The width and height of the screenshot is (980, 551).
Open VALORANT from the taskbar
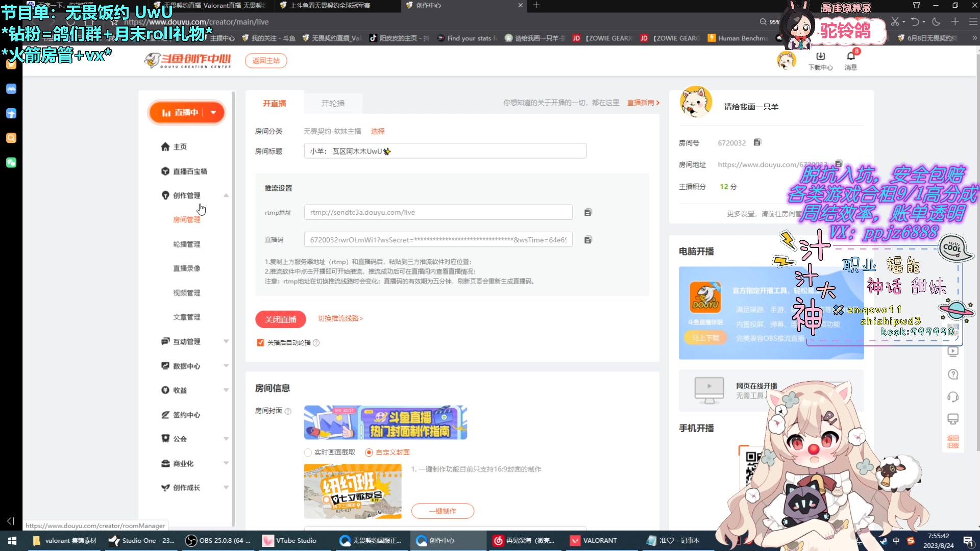click(594, 541)
